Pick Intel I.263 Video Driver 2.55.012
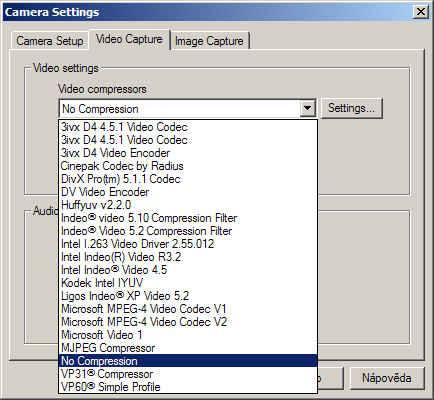This screenshot has height=400, width=434. coord(188,244)
